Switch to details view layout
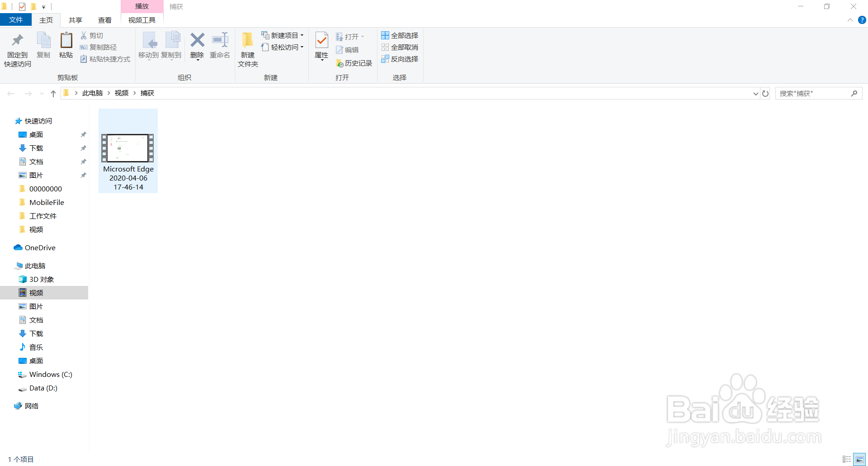The width and height of the screenshot is (868, 466). [x=847, y=459]
